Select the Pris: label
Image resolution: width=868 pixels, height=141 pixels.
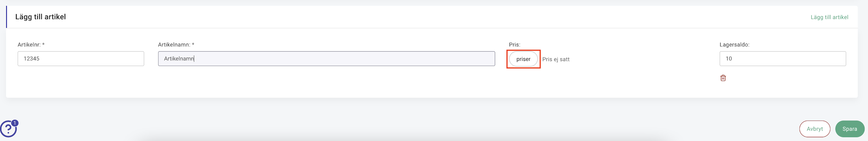tap(515, 45)
